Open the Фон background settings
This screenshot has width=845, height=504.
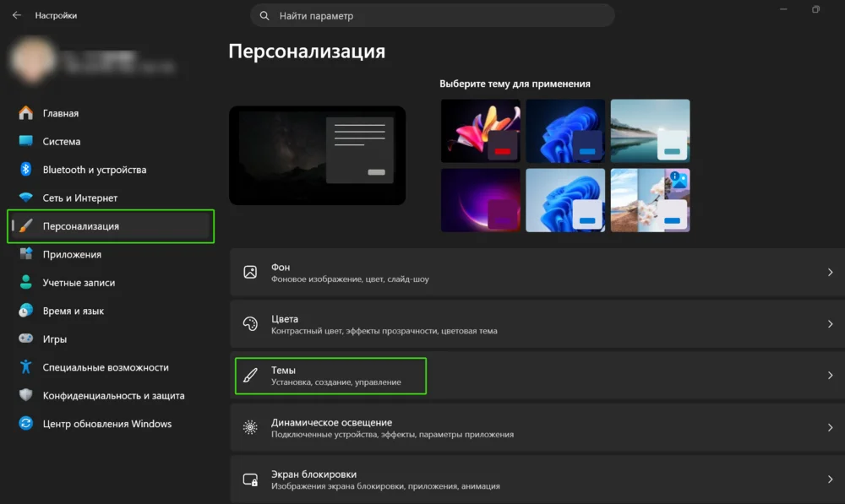coord(537,273)
